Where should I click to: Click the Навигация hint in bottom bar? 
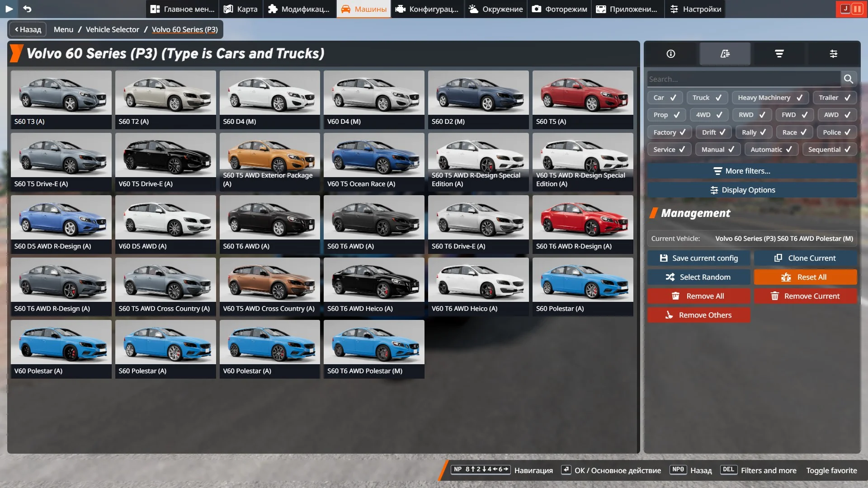[x=502, y=470]
